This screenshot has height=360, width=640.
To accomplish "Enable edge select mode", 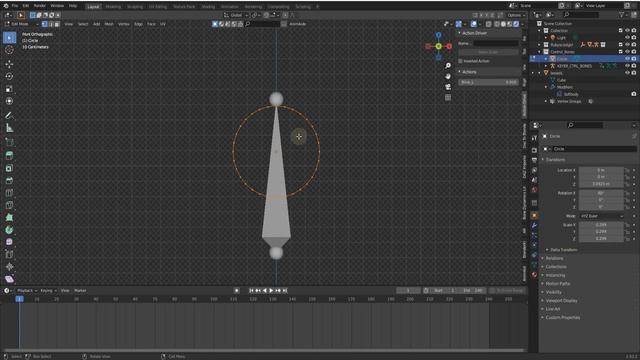I will 51,24.
